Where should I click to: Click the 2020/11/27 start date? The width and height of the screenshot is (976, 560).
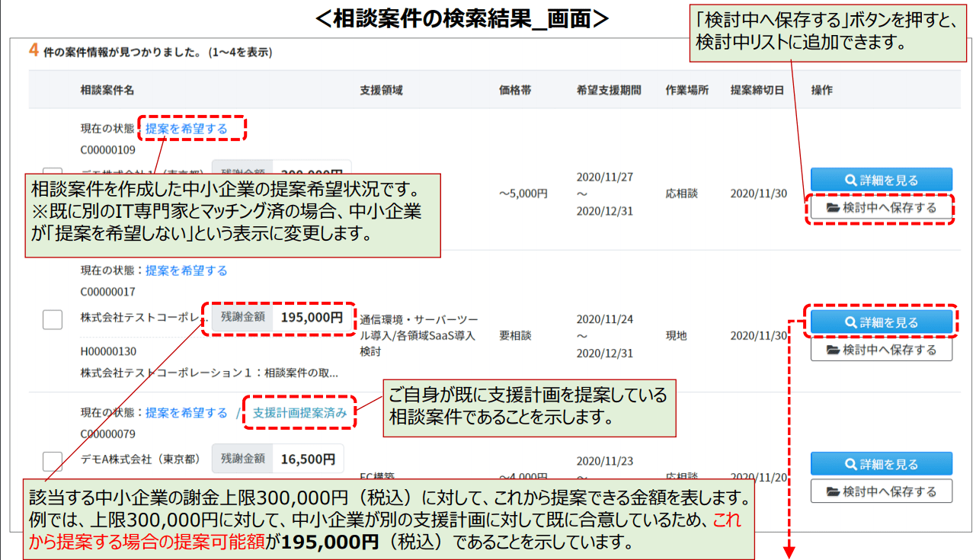pyautogui.click(x=605, y=177)
